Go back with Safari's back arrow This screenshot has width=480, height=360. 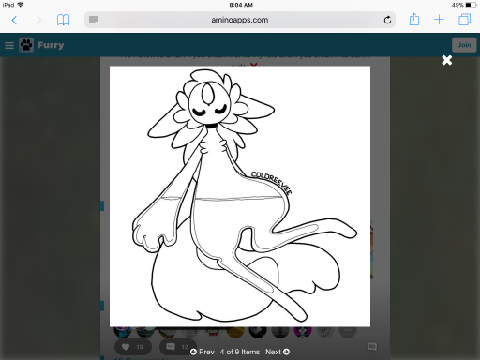(14, 20)
